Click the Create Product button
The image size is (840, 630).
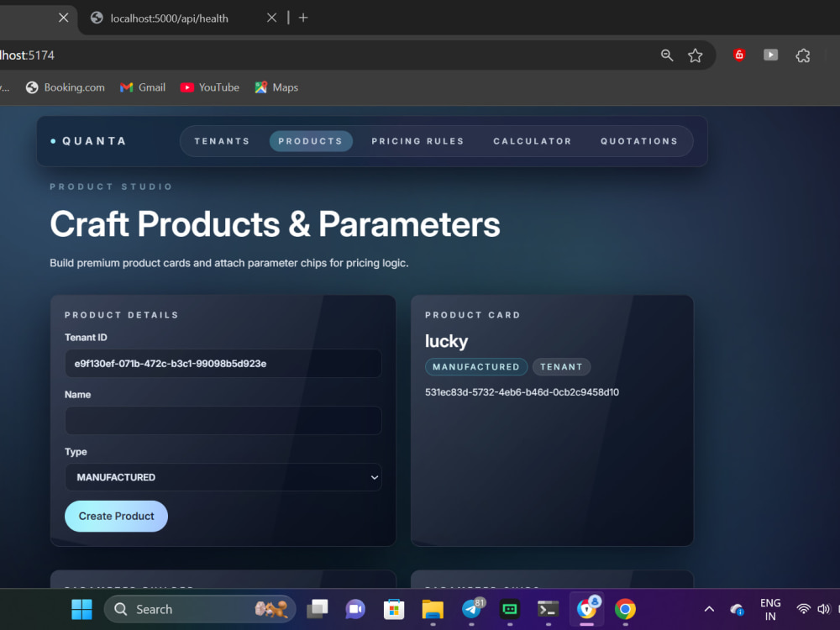(116, 517)
